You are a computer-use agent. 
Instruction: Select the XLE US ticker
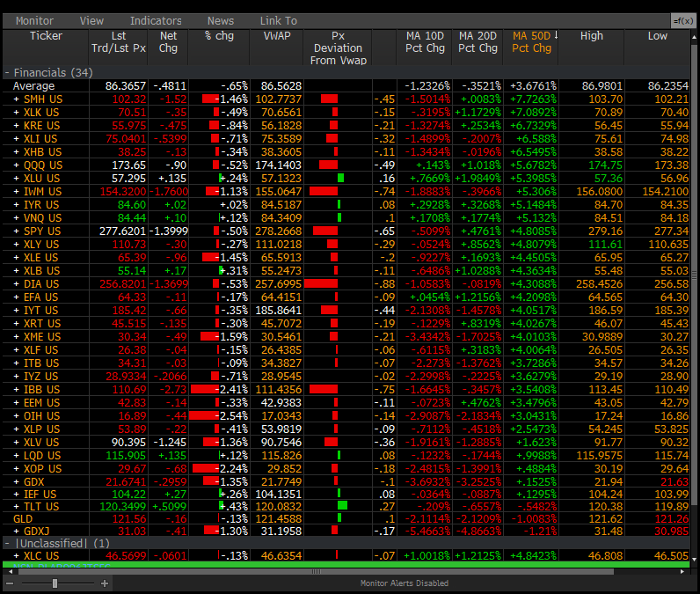pos(40,258)
